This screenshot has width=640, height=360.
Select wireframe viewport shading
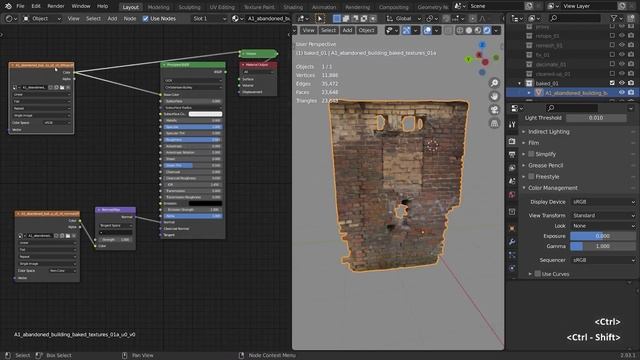pos(460,30)
